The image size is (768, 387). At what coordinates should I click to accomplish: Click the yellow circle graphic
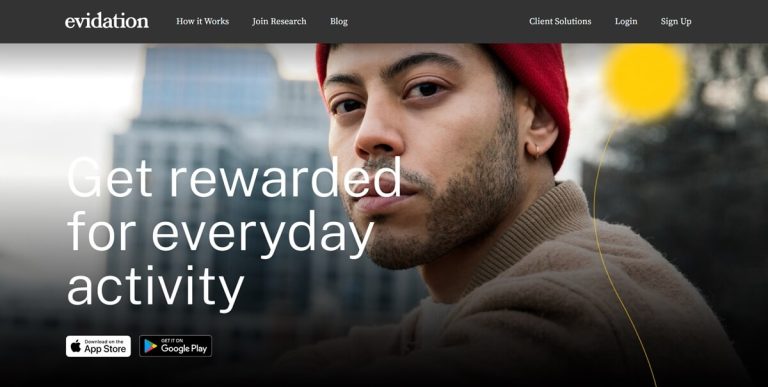[x=646, y=82]
